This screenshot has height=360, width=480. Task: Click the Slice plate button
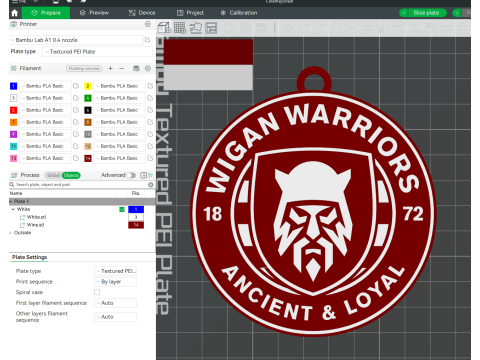[x=427, y=13]
